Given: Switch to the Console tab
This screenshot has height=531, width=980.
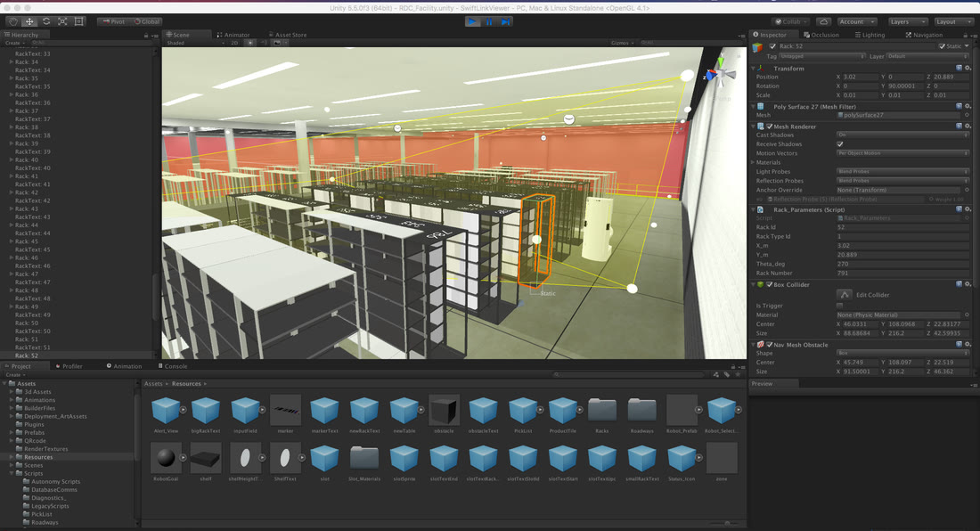Looking at the screenshot, I should [173, 366].
